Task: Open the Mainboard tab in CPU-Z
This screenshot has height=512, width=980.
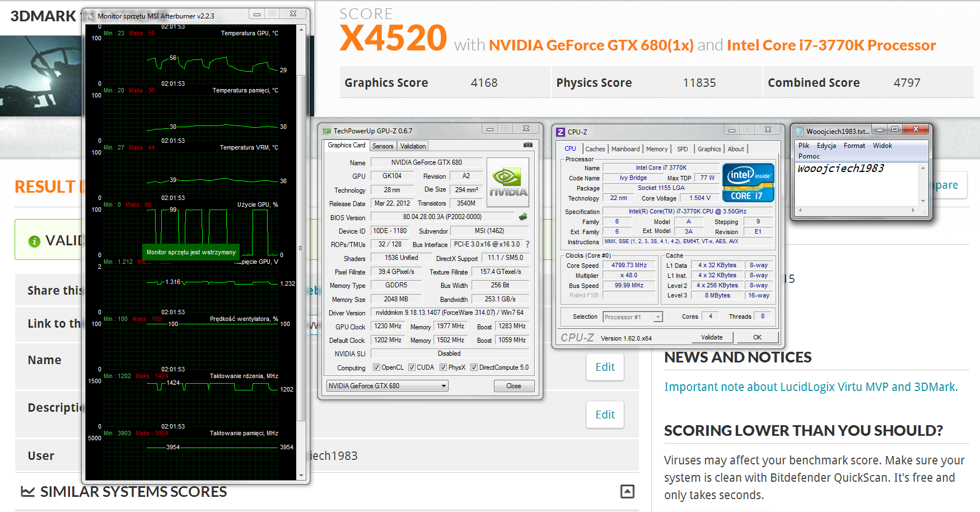Action: tap(626, 149)
